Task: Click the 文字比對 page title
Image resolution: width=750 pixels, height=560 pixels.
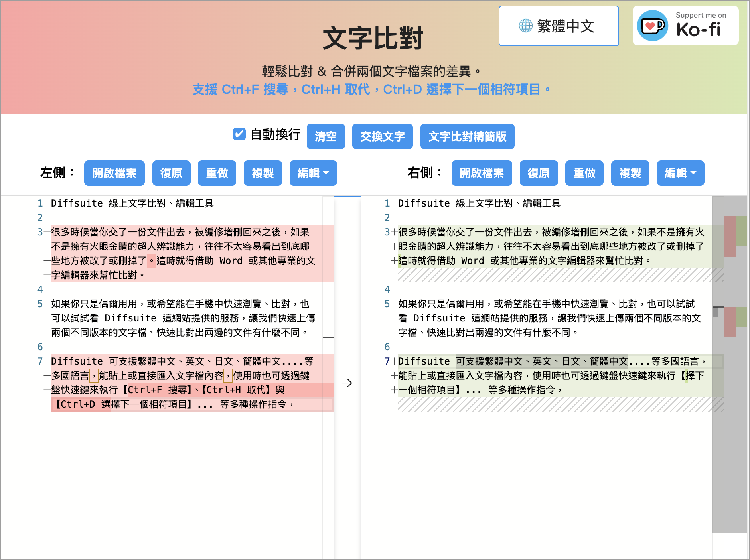Action: [373, 38]
